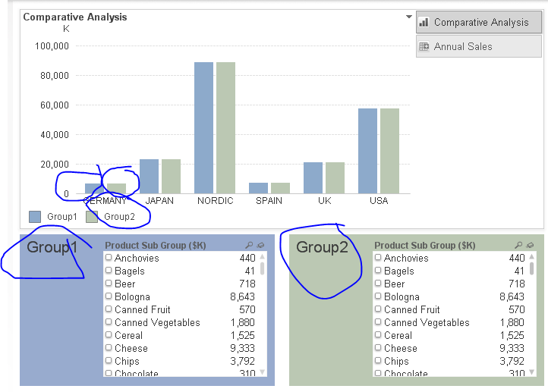548x392 pixels.
Task: Check Anchovies in the Group1 list
Action: pos(109,258)
